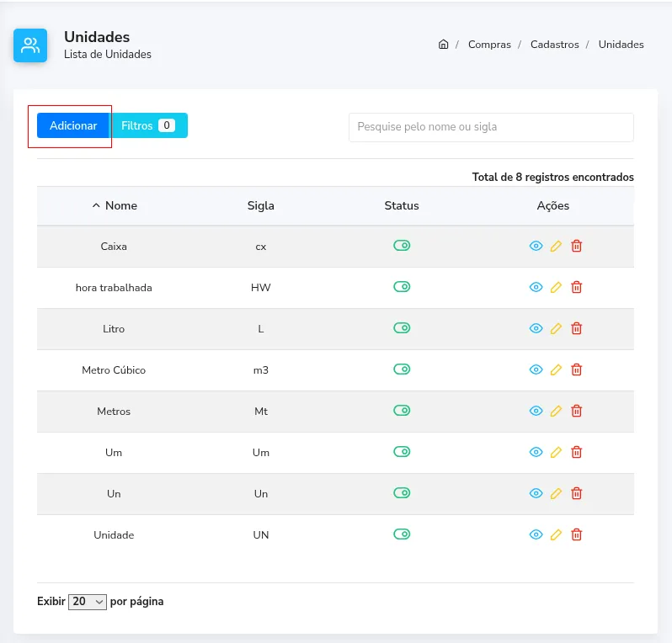Image resolution: width=672 pixels, height=643 pixels.
Task: Click the 'Metros' name cell
Action: 114,412
